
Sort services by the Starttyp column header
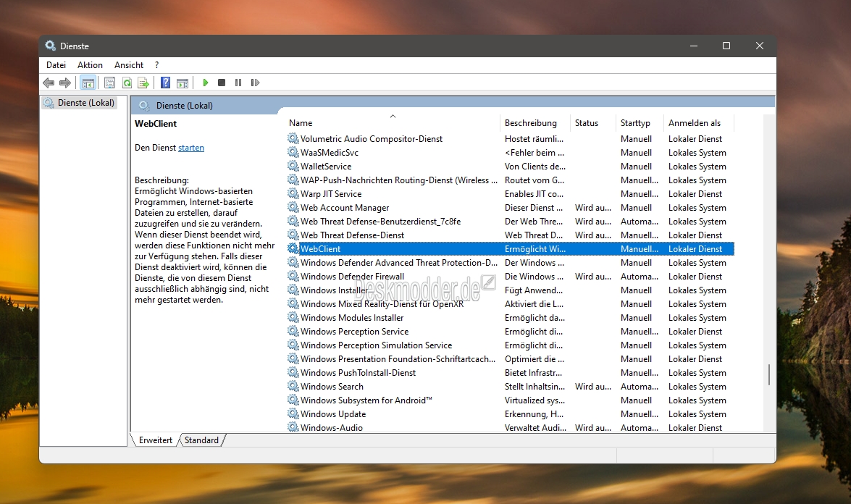coord(635,123)
